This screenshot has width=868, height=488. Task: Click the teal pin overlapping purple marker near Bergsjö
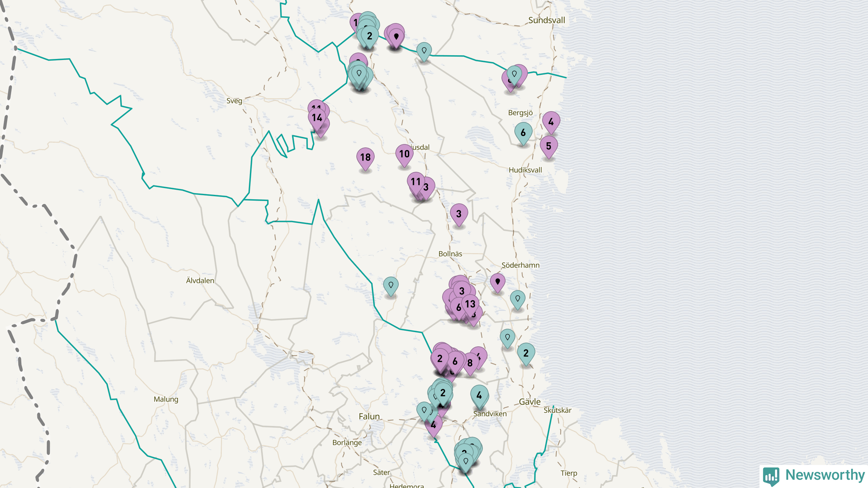[x=514, y=75]
